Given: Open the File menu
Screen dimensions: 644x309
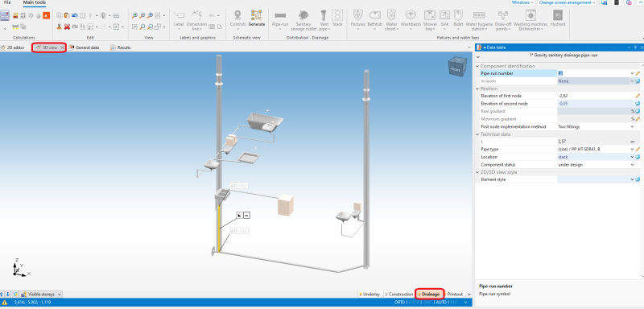Looking at the screenshot, I should pos(7,2).
